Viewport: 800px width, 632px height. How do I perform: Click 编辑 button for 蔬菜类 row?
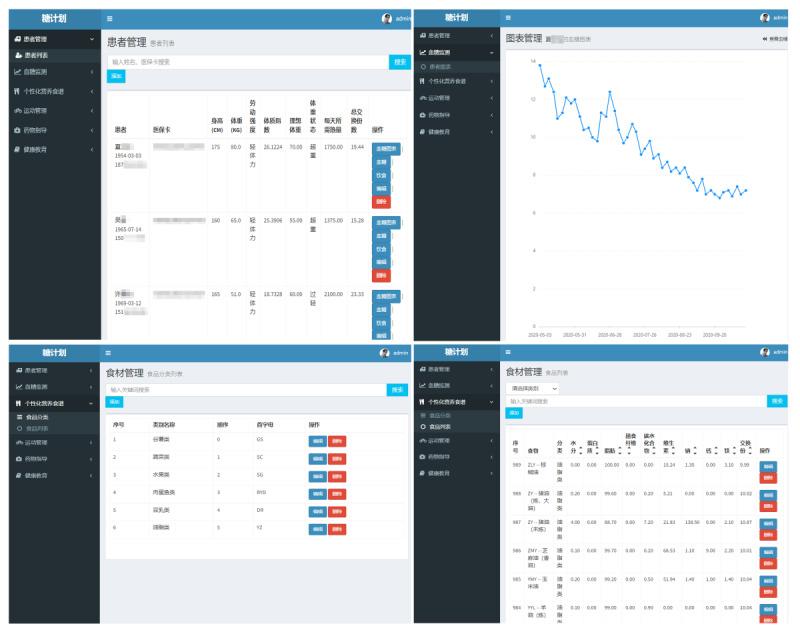317,457
